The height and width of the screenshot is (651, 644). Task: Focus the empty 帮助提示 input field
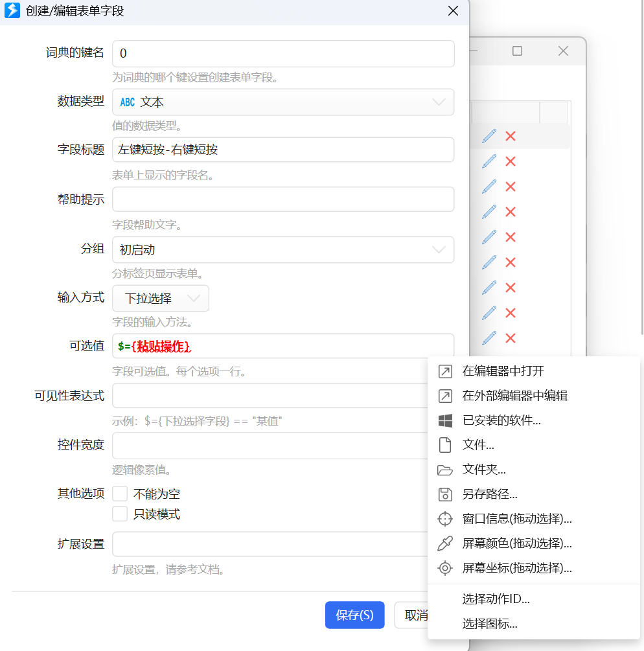click(283, 200)
